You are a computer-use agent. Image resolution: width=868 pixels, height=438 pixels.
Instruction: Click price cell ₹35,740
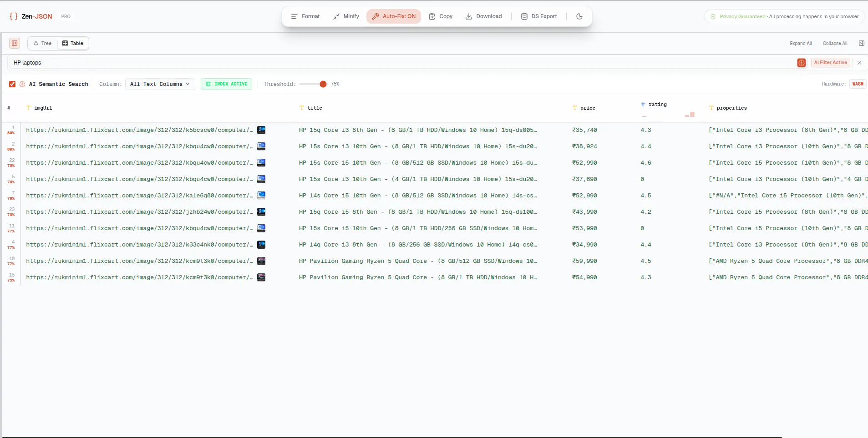coord(584,130)
